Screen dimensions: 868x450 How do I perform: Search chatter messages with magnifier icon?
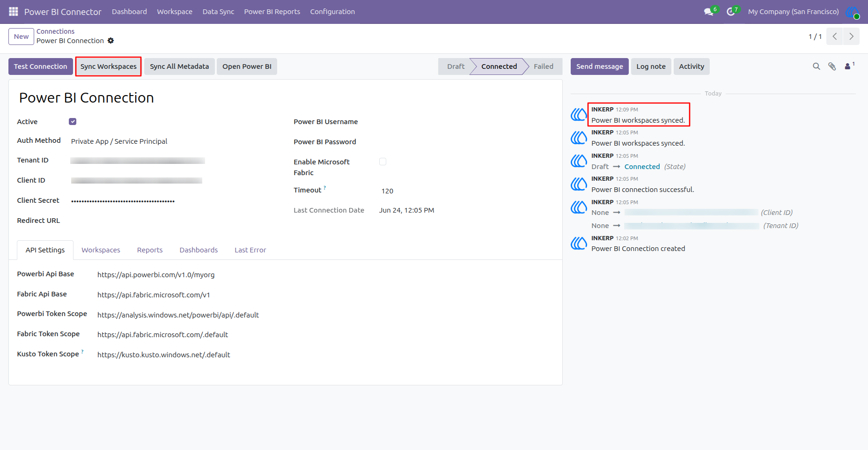click(x=817, y=66)
